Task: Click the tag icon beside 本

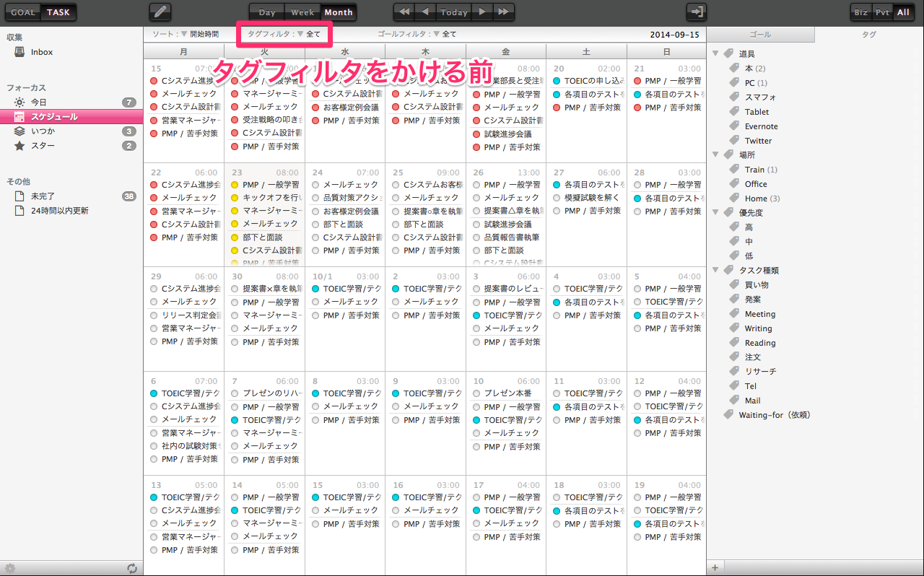Action: pyautogui.click(x=735, y=69)
